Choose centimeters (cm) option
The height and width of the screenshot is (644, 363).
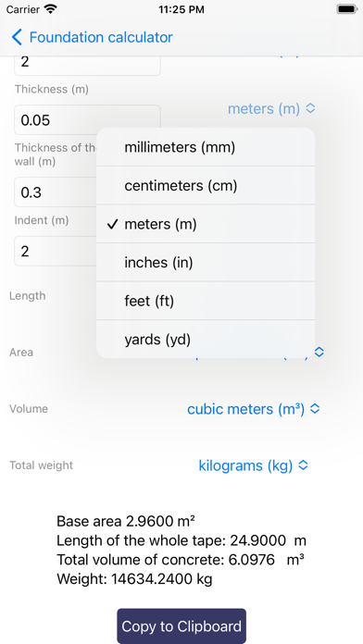pos(206,186)
